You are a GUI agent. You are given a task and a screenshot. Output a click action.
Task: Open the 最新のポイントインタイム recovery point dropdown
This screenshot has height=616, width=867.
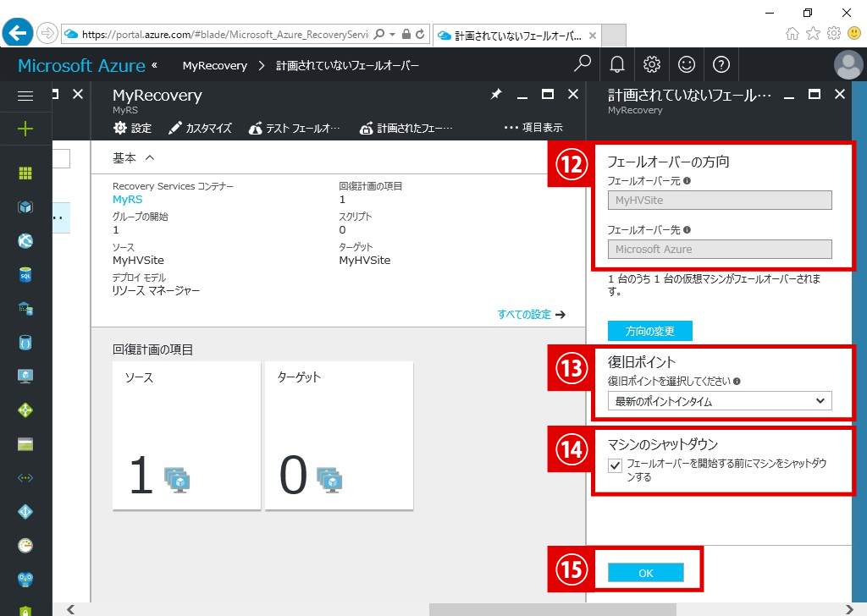720,401
